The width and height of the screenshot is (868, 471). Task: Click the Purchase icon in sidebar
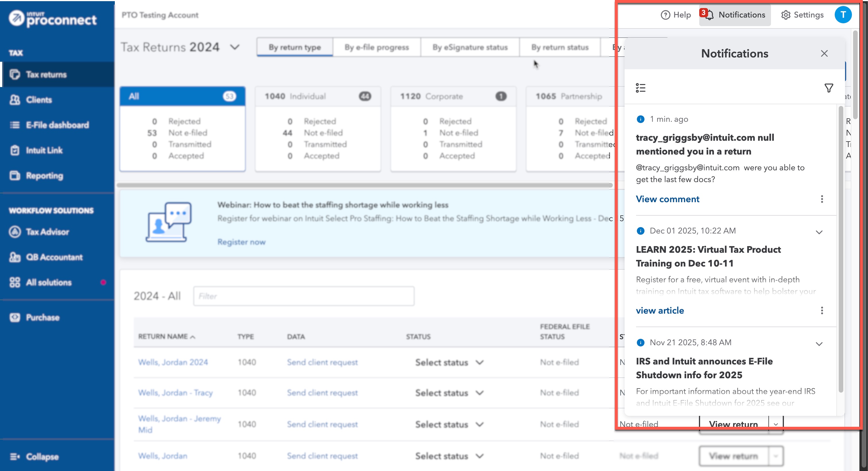pyautogui.click(x=15, y=318)
